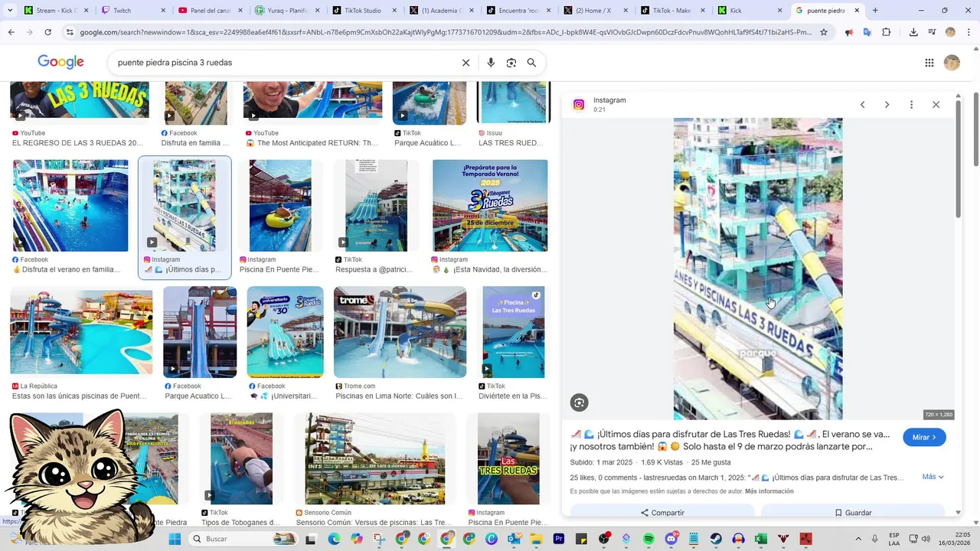Clear the Google search box text
Viewport: 980px width, 551px height.
465,63
